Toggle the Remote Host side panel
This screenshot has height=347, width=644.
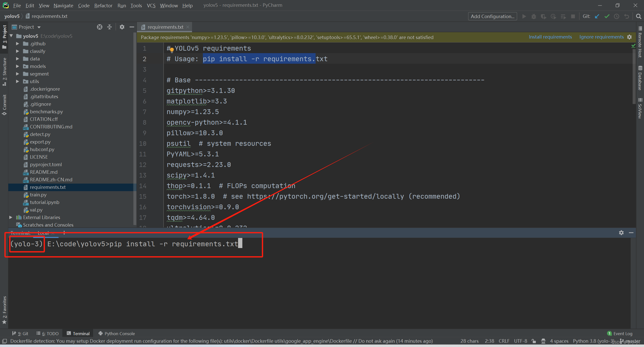click(x=640, y=42)
